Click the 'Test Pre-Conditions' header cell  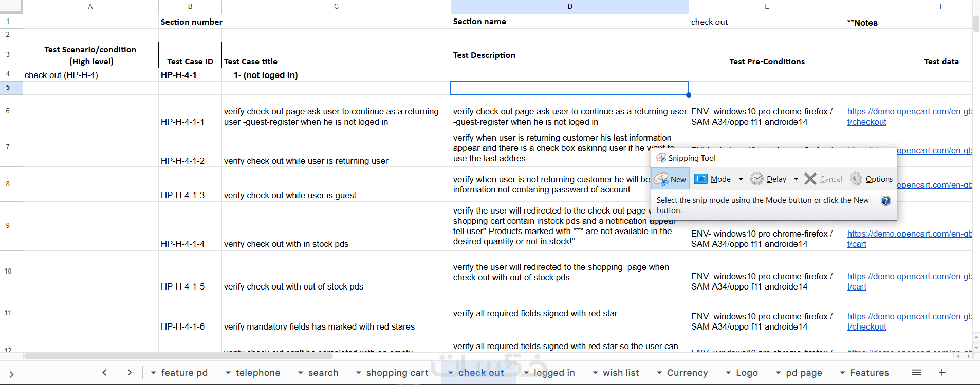(767, 55)
